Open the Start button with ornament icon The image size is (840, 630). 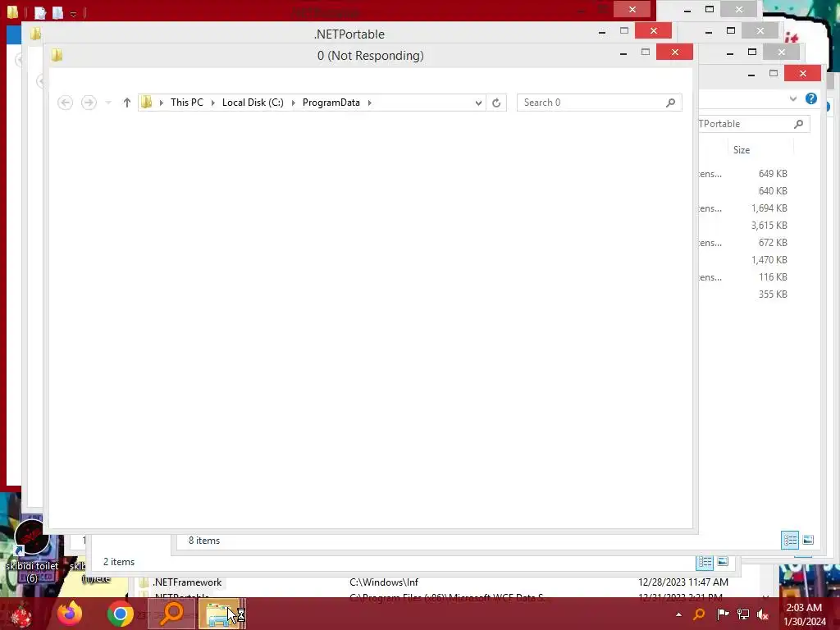pos(21,614)
